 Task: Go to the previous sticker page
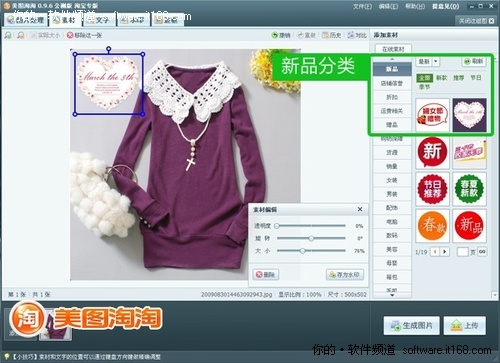435,252
